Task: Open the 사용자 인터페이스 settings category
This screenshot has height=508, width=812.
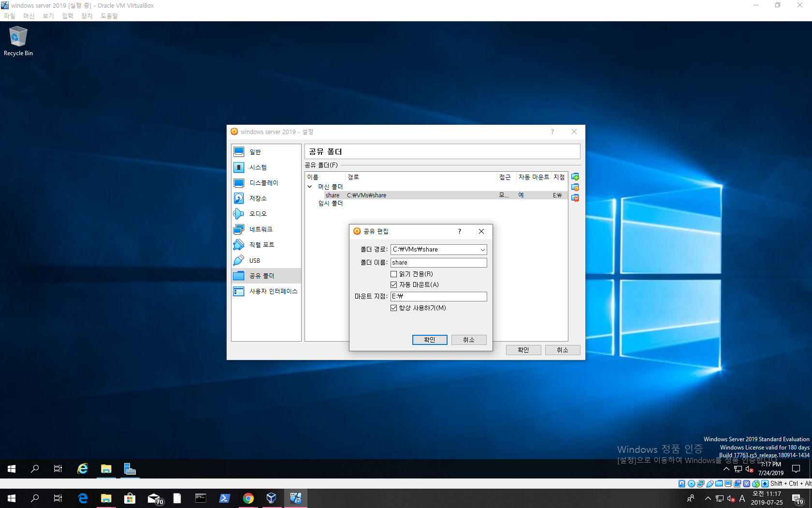Action: coord(266,291)
